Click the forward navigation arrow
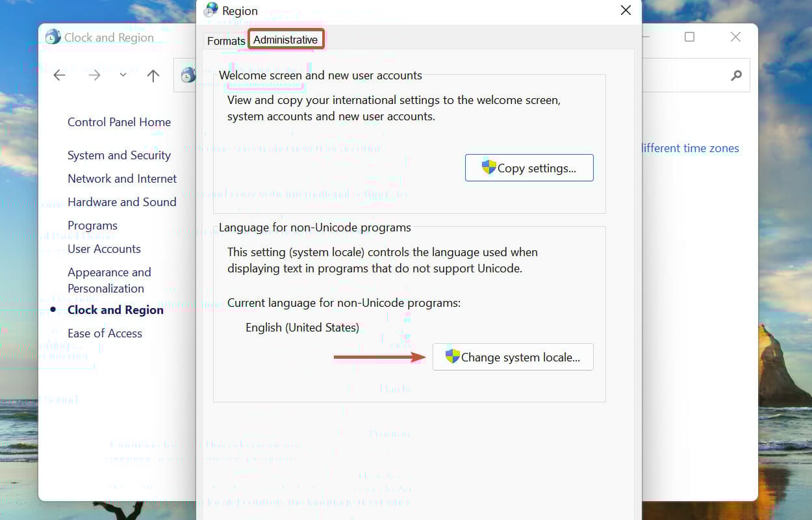 pos(94,75)
